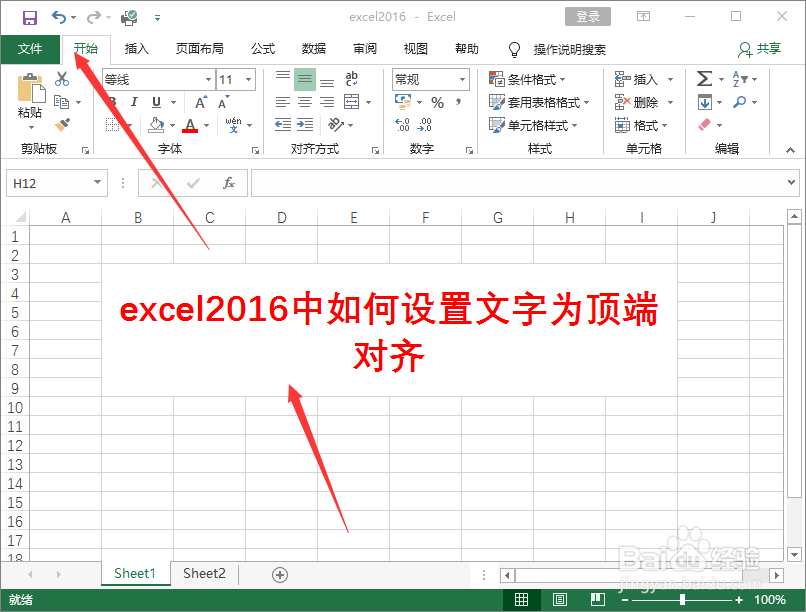Click the text Orientation icon
Screen dimensions: 806x612
(x=336, y=124)
